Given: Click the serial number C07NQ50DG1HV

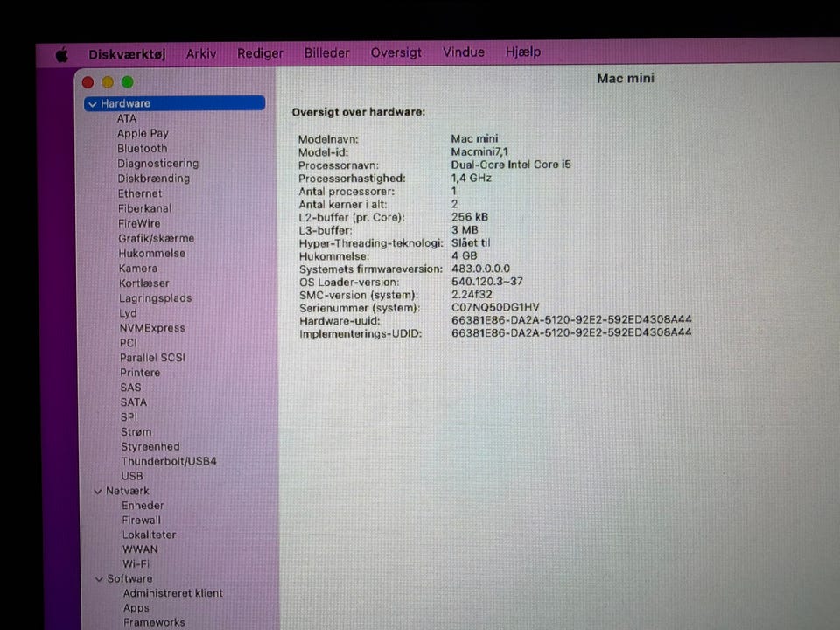Looking at the screenshot, I should pyautogui.click(x=495, y=307).
